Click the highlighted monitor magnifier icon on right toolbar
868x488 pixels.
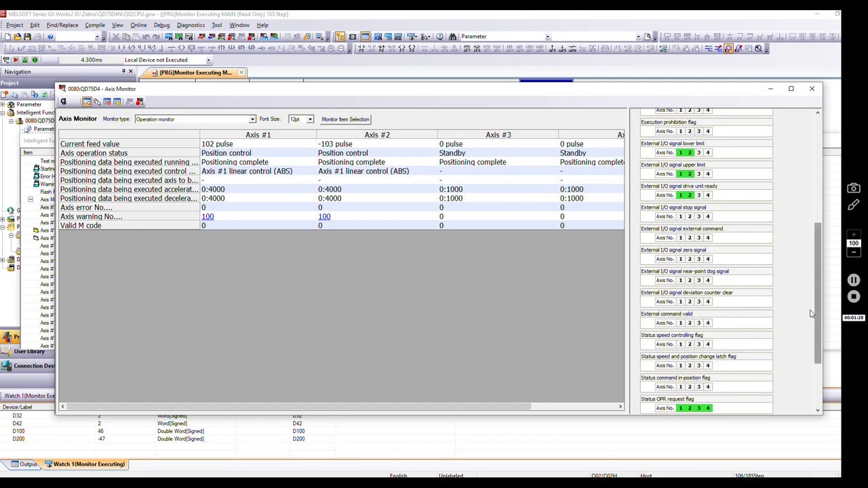[728, 48]
